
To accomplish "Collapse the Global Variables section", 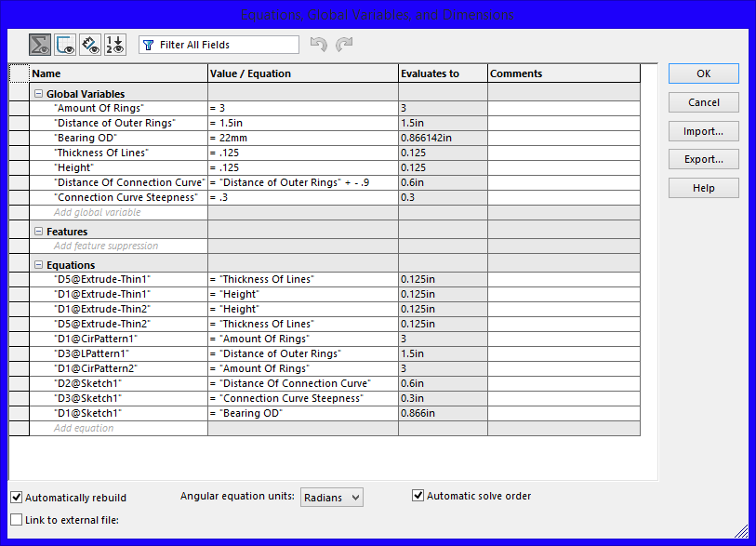I will tap(38, 94).
